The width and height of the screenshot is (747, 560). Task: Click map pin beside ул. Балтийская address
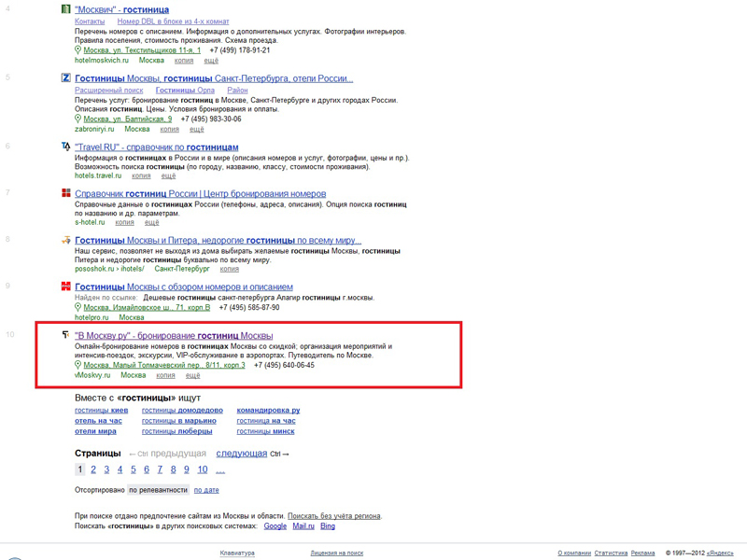(x=78, y=119)
